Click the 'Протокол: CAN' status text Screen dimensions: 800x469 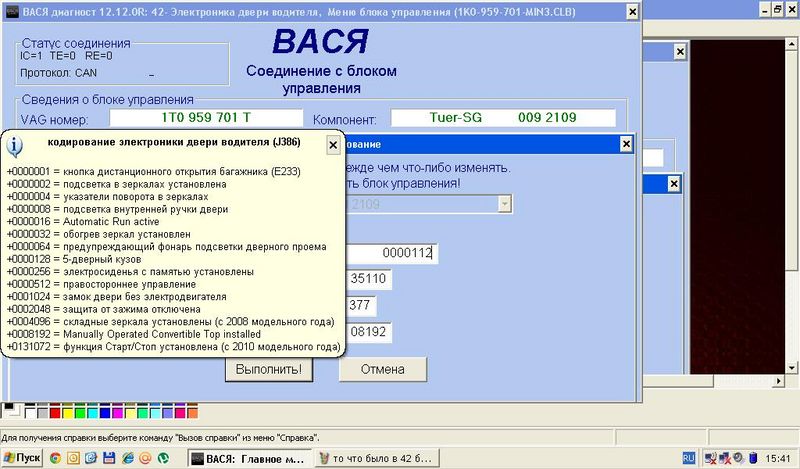(x=58, y=73)
